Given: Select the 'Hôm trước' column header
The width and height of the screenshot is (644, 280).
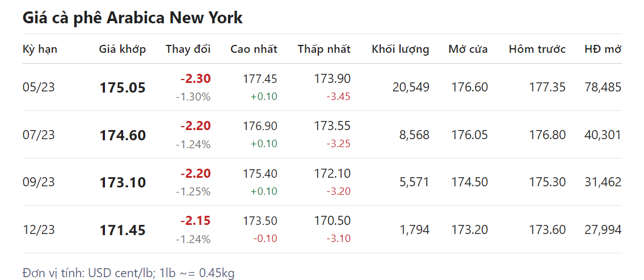Looking at the screenshot, I should [537, 49].
